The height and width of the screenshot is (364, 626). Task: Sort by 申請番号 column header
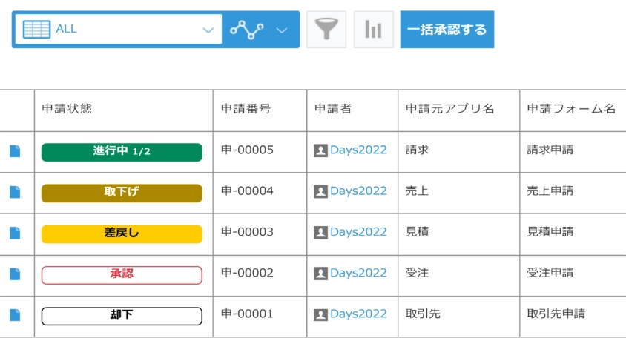click(246, 109)
